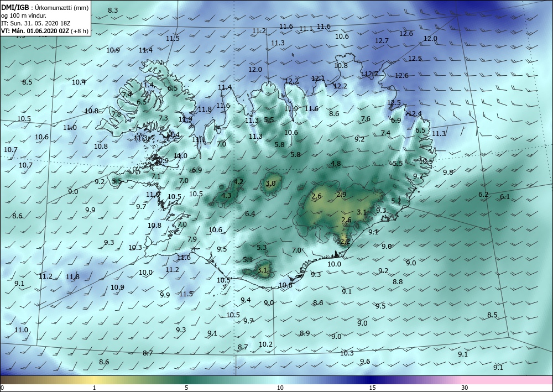This screenshot has height=392, width=553.
Task: Click the 15 label on color scale
Action: 372,388
